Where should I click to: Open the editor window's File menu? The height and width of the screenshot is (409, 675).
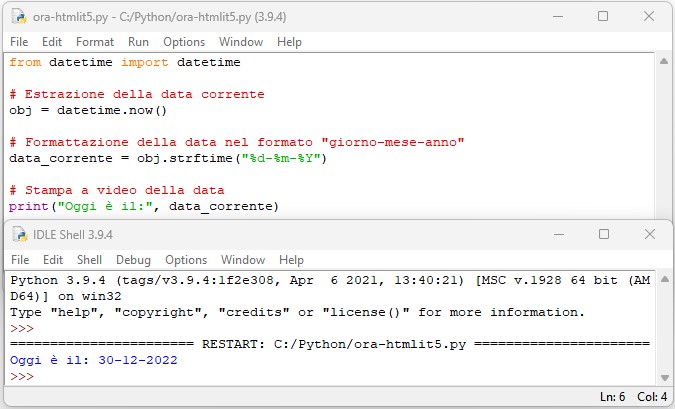[19, 42]
